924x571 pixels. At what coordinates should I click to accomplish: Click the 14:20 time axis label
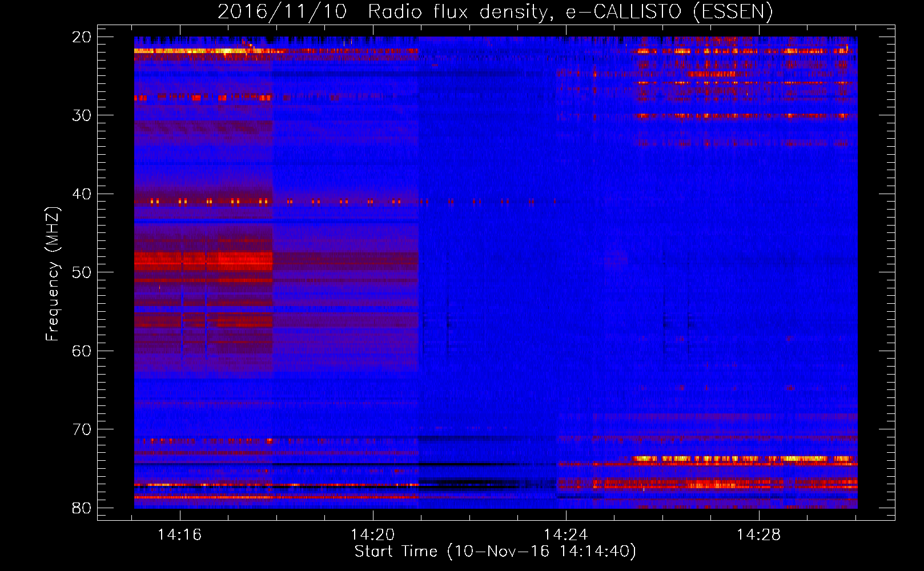(x=372, y=535)
